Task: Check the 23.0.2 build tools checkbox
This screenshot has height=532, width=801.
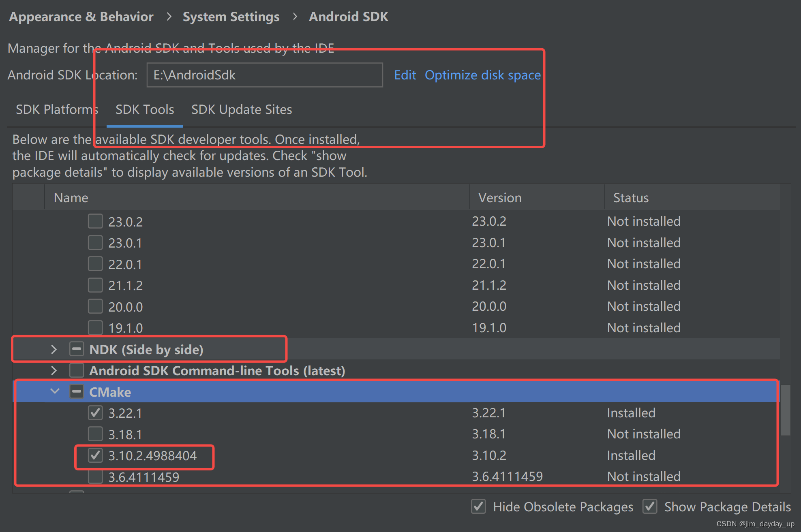Action: click(95, 221)
